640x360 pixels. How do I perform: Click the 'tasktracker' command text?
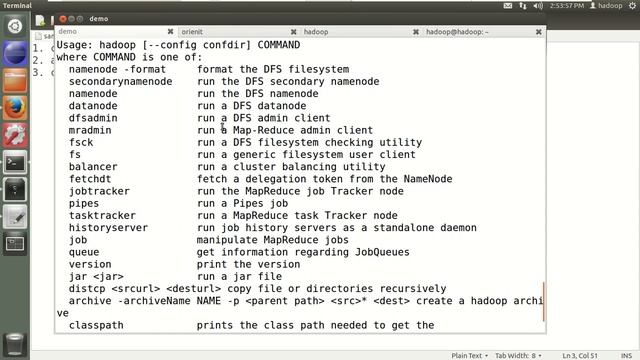pos(102,216)
